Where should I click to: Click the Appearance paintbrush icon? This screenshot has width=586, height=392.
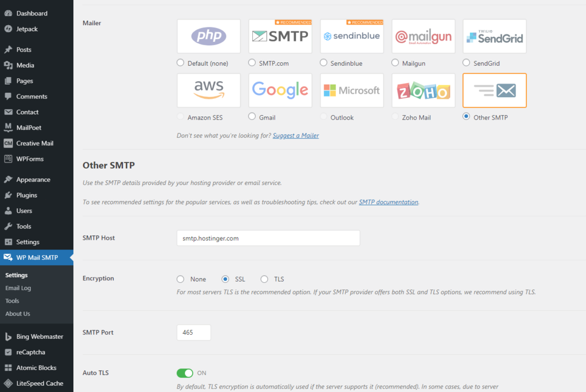tap(8, 180)
